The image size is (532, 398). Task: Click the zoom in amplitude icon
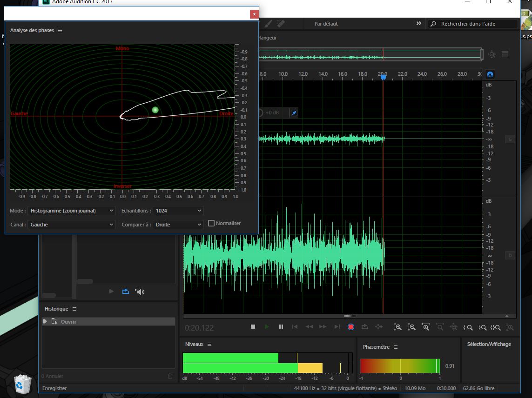click(x=397, y=327)
